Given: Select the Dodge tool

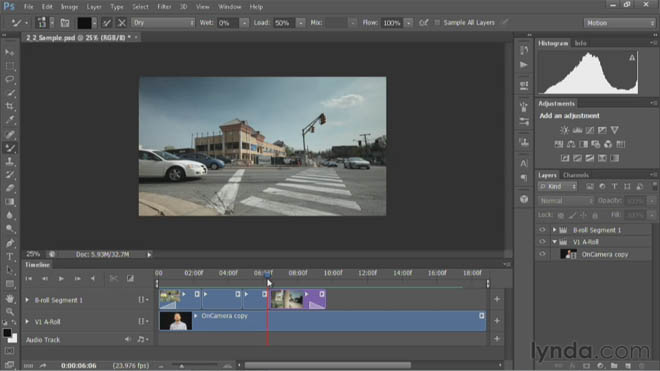Looking at the screenshot, I should [x=10, y=229].
